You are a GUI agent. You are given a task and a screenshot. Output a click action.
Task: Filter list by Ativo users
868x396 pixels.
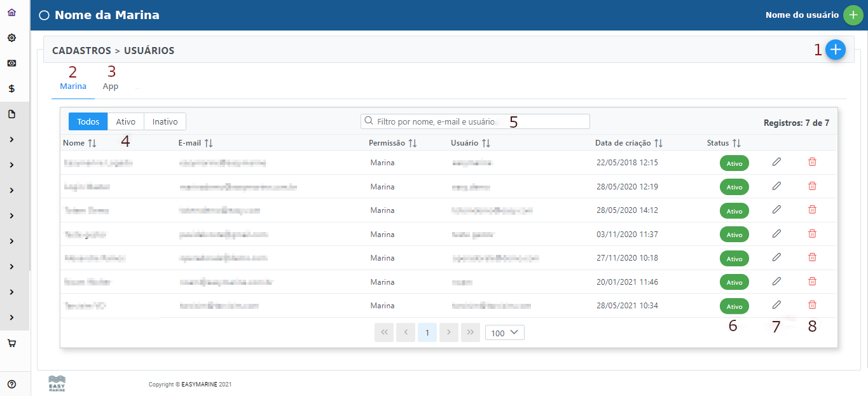126,121
